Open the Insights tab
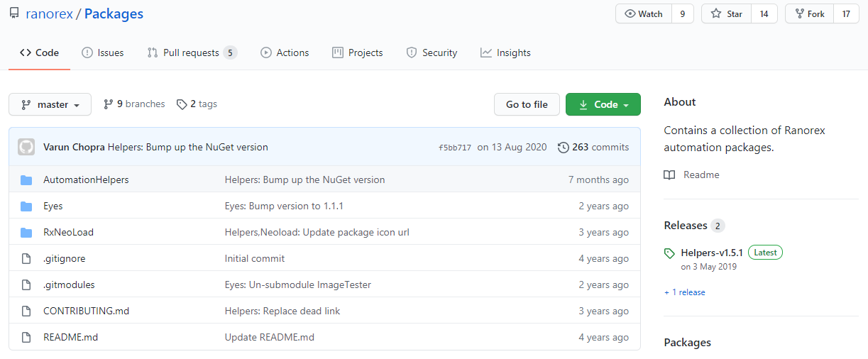 tap(505, 53)
